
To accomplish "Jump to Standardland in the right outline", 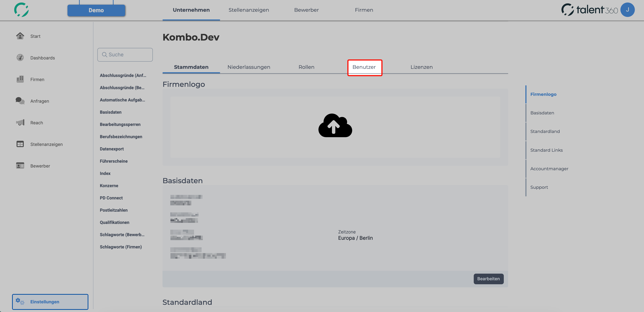I will pos(545,131).
